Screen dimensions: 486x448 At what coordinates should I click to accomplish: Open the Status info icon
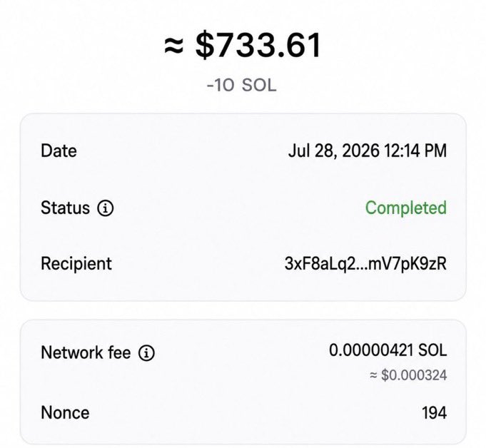point(106,208)
